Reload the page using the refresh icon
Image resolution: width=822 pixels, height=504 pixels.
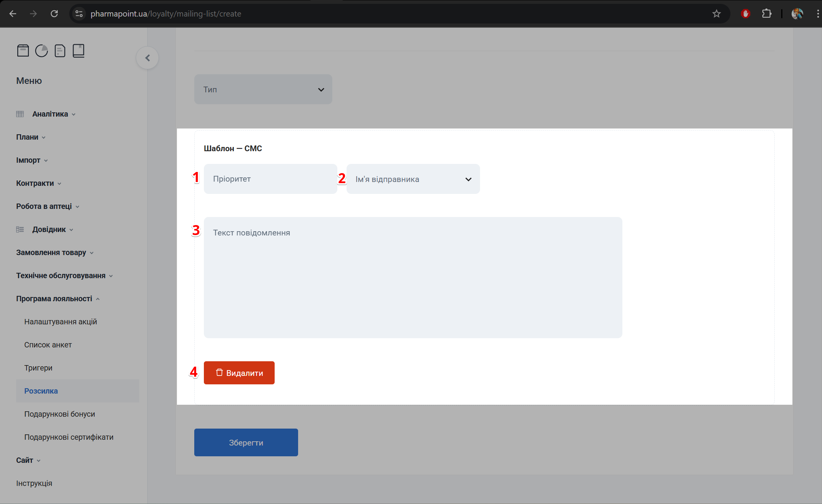click(54, 14)
